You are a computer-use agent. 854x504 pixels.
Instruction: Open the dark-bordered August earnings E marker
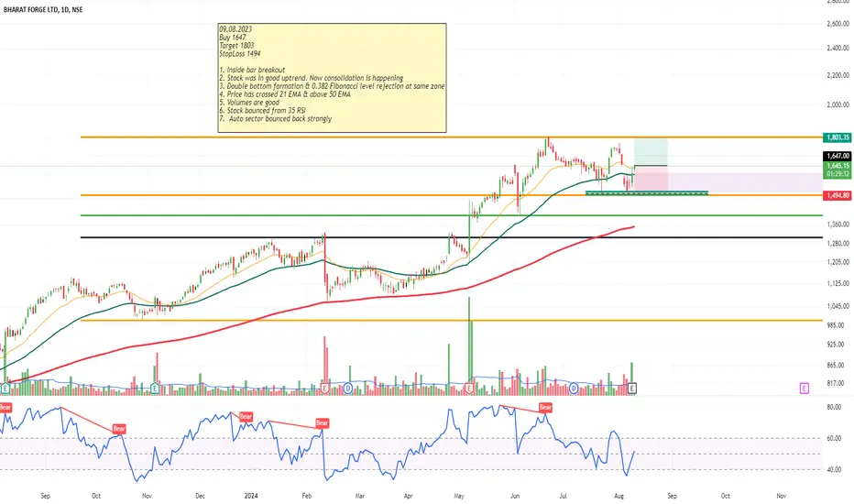(x=631, y=388)
